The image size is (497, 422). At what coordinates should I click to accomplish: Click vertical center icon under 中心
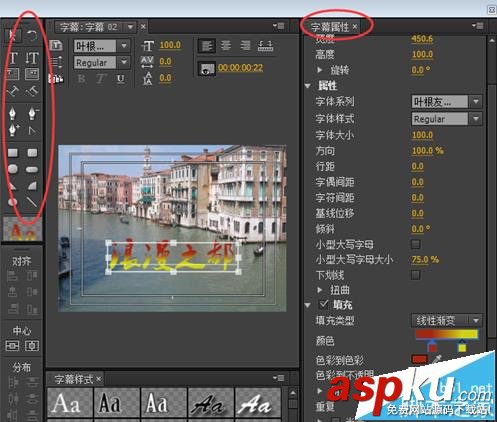coord(32,346)
